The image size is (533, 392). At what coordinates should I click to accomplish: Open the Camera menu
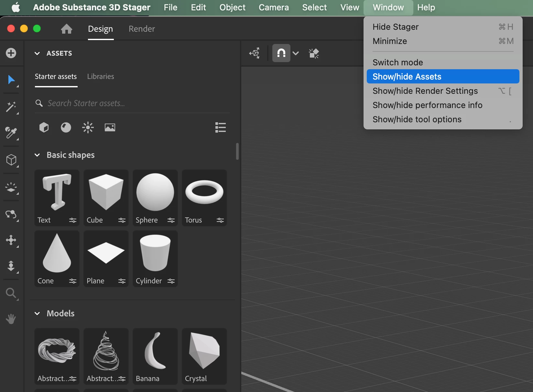tap(274, 7)
